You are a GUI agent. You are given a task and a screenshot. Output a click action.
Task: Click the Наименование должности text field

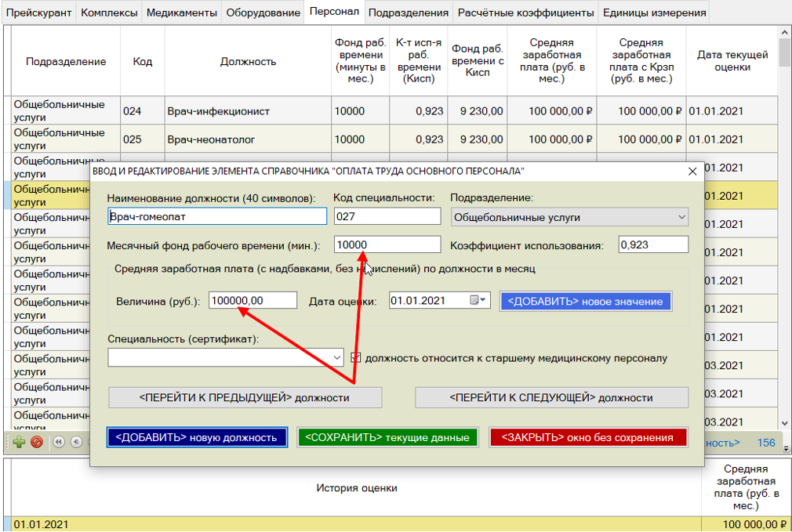click(x=216, y=217)
